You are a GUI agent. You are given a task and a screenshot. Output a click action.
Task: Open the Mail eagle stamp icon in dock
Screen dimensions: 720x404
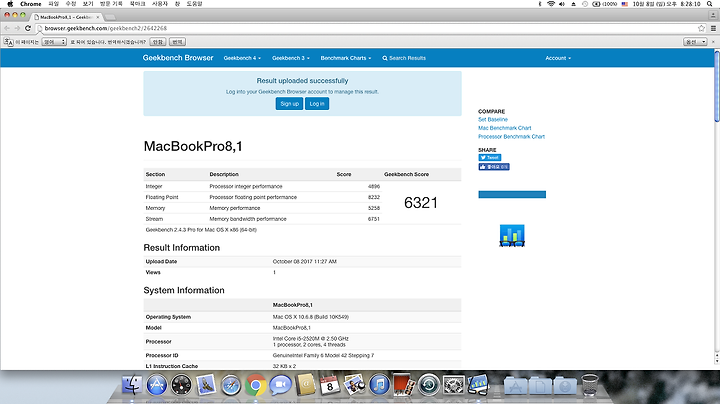click(206, 385)
